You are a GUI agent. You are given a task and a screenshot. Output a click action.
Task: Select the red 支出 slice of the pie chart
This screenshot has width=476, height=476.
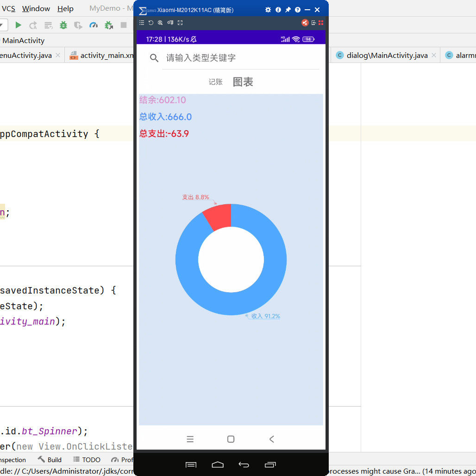tap(219, 216)
